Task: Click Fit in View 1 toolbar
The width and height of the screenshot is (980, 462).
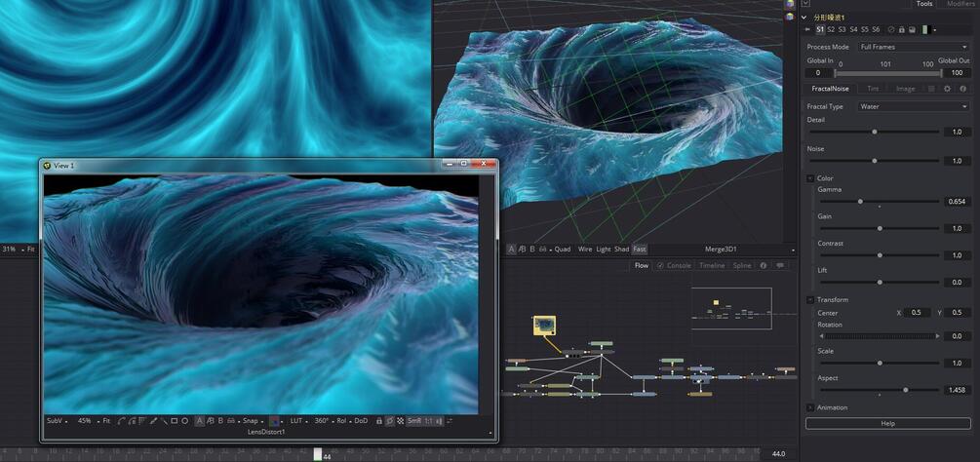Action: (x=107, y=421)
